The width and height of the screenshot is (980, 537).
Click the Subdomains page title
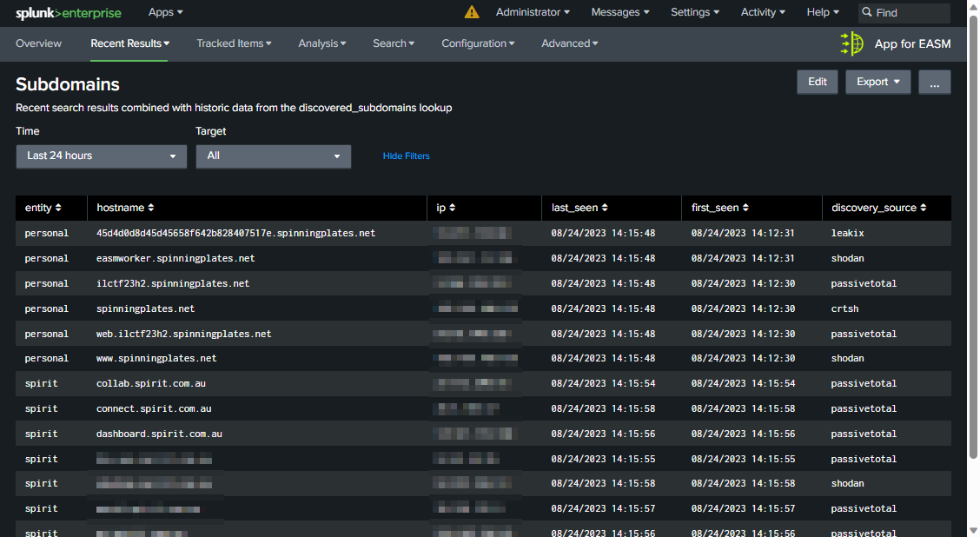click(x=68, y=84)
